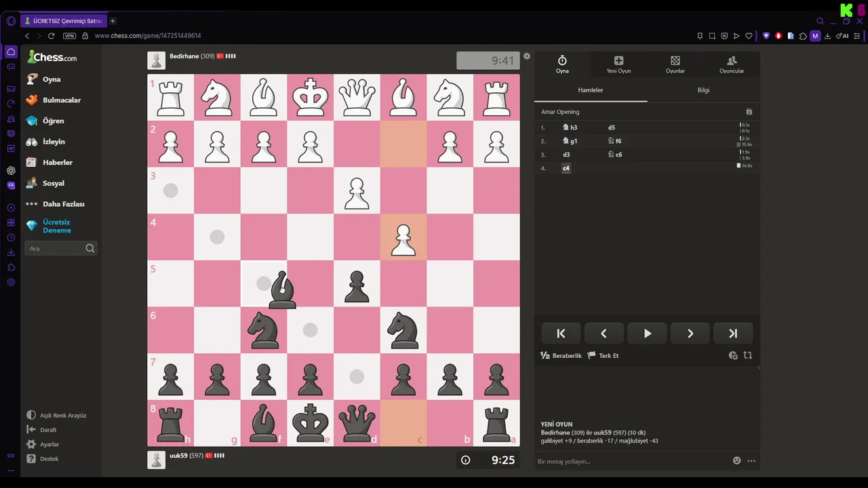Select the Bilgi info tab

click(704, 90)
